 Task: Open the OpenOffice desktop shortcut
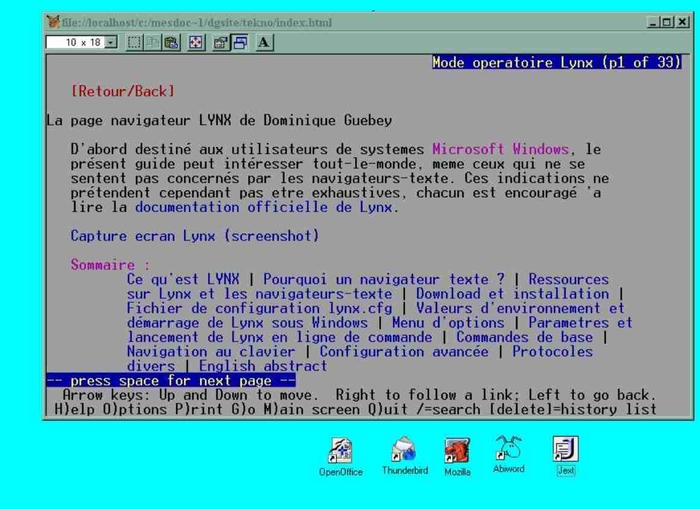[341, 457]
